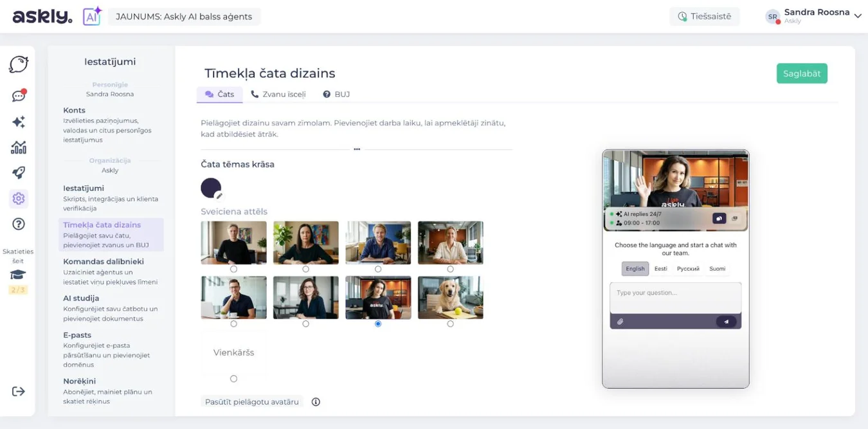Click the info icon beside Pasūtīt pielāgotu avatāru

coord(316,402)
